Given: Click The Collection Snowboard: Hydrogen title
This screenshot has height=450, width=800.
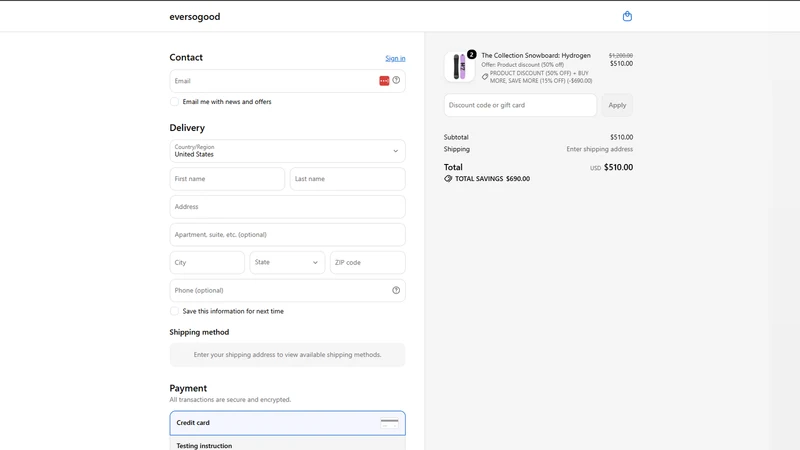Looking at the screenshot, I should 536,55.
